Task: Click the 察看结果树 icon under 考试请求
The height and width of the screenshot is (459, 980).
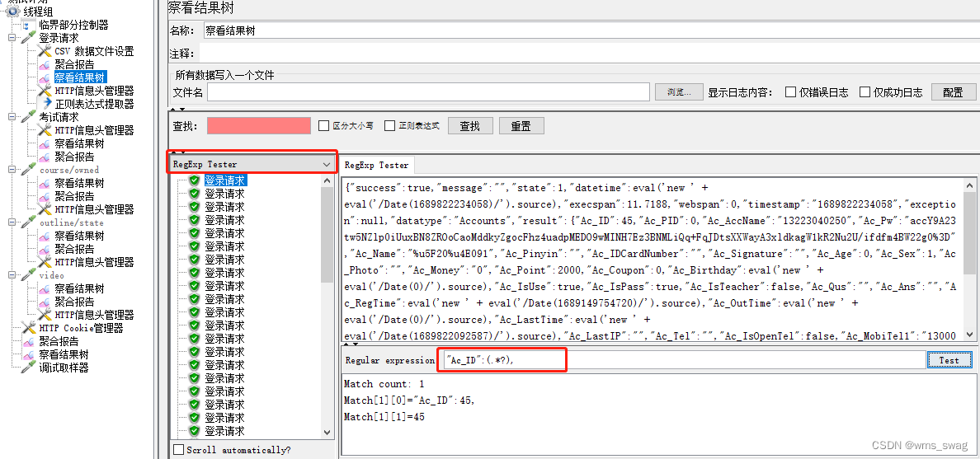Action: [45, 143]
